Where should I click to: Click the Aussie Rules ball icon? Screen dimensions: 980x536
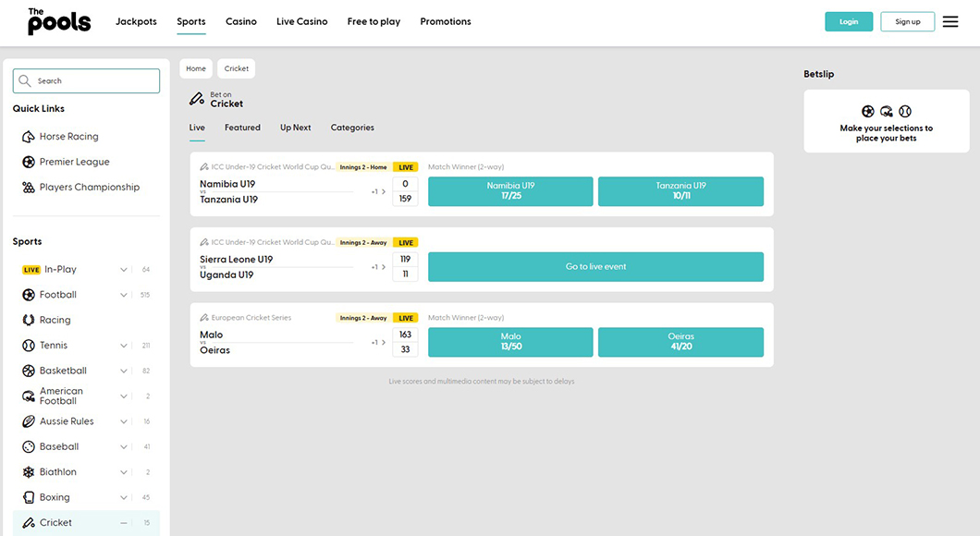(28, 421)
